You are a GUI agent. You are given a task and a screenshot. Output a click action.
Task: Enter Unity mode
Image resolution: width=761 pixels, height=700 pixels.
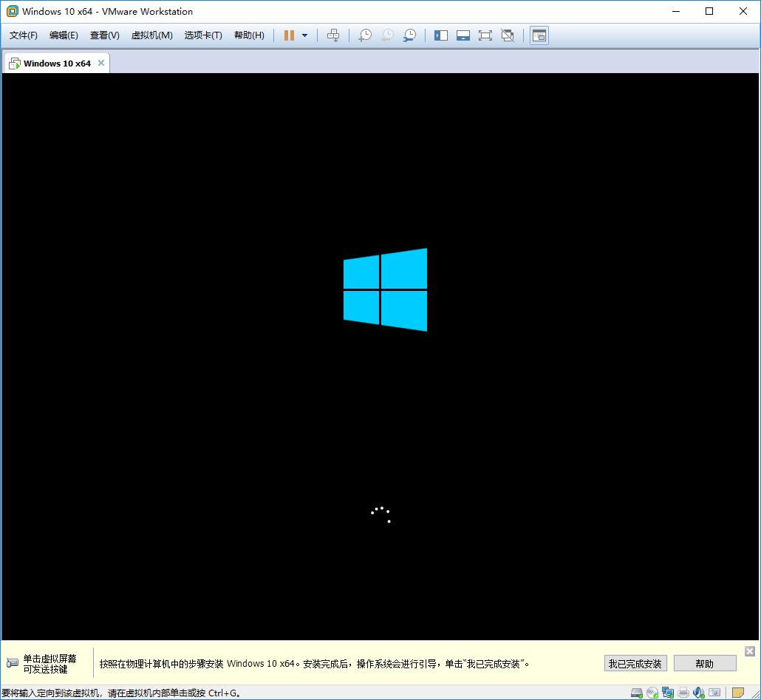[x=508, y=35]
